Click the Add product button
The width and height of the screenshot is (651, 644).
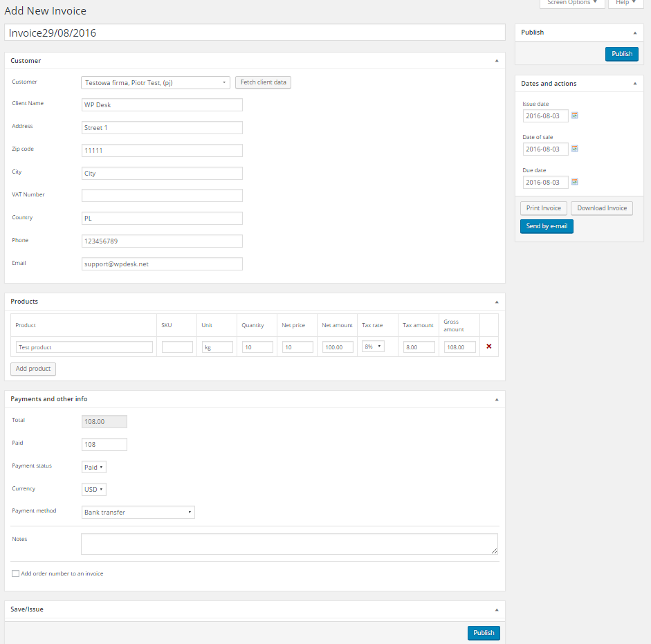point(33,369)
